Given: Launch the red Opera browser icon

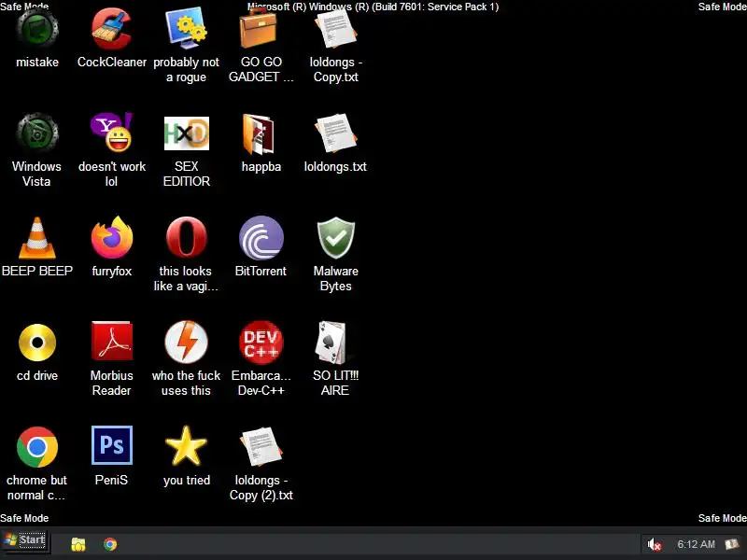Looking at the screenshot, I should pyautogui.click(x=186, y=237).
